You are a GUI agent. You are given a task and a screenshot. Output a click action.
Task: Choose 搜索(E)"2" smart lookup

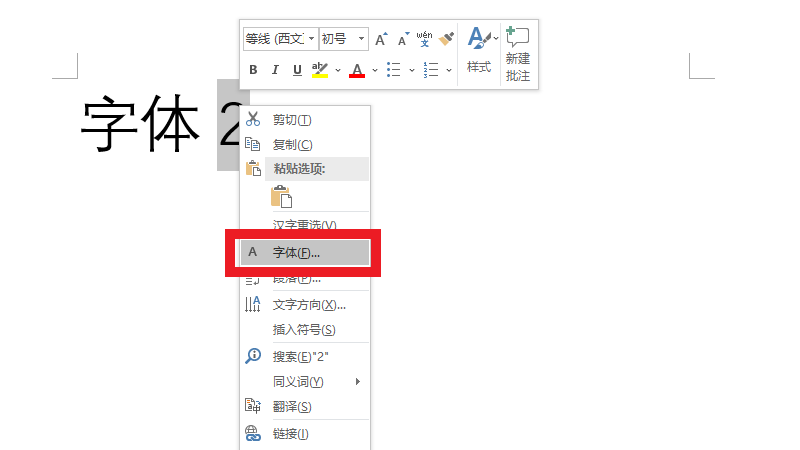[305, 357]
